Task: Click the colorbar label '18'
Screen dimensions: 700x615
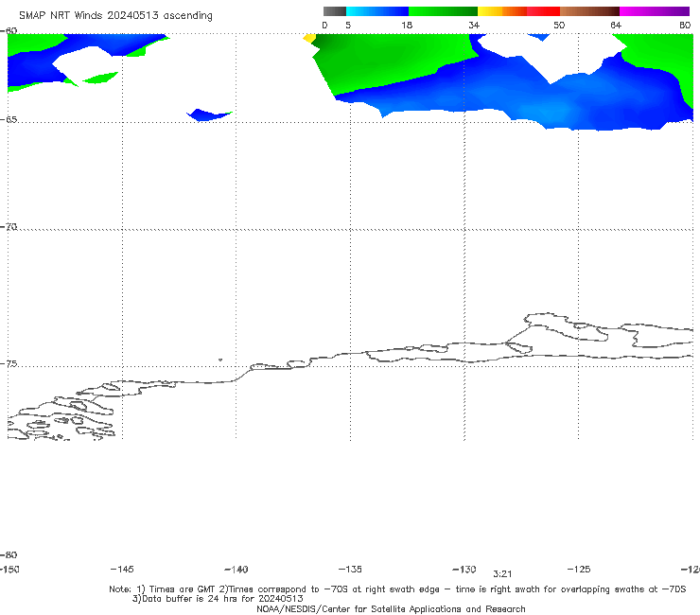Action: click(x=407, y=26)
